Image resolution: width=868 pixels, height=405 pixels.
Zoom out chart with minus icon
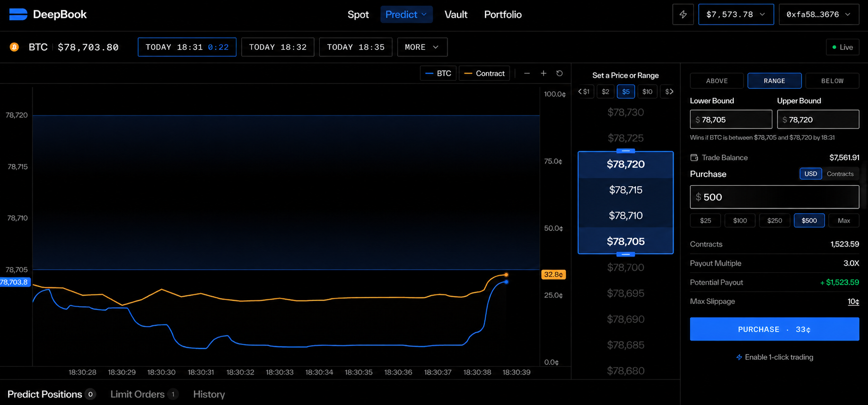point(527,74)
